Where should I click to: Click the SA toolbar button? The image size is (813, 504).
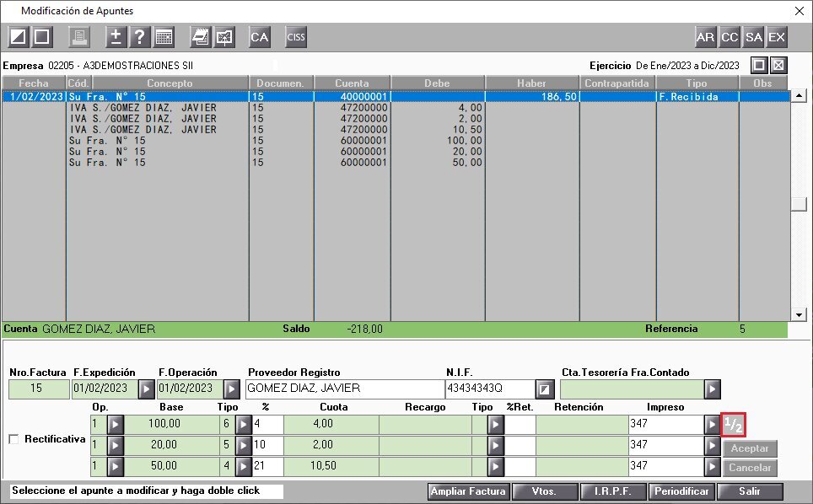(753, 37)
